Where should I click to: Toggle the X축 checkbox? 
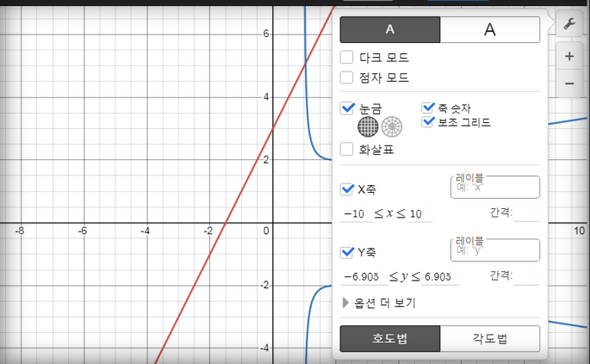point(347,189)
